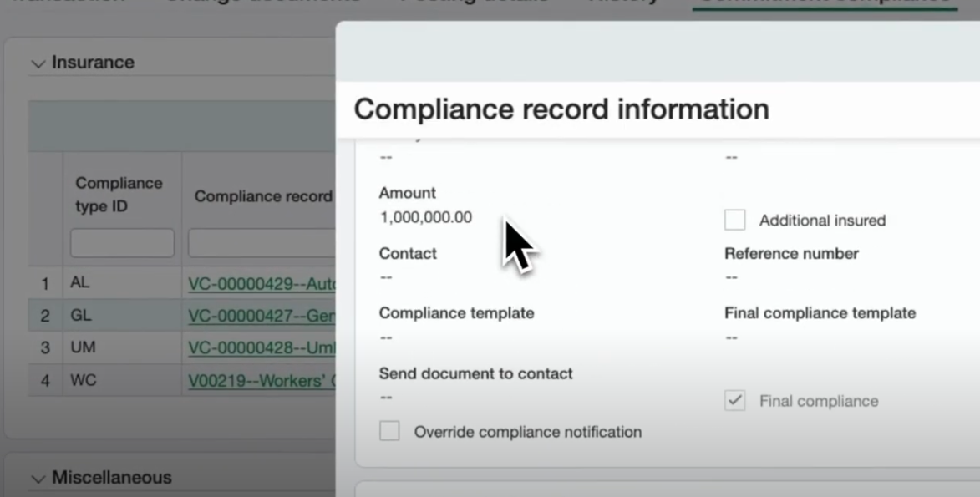Image resolution: width=980 pixels, height=497 pixels.
Task: Open the V00219 Workers' compliance record link
Action: [x=261, y=381]
